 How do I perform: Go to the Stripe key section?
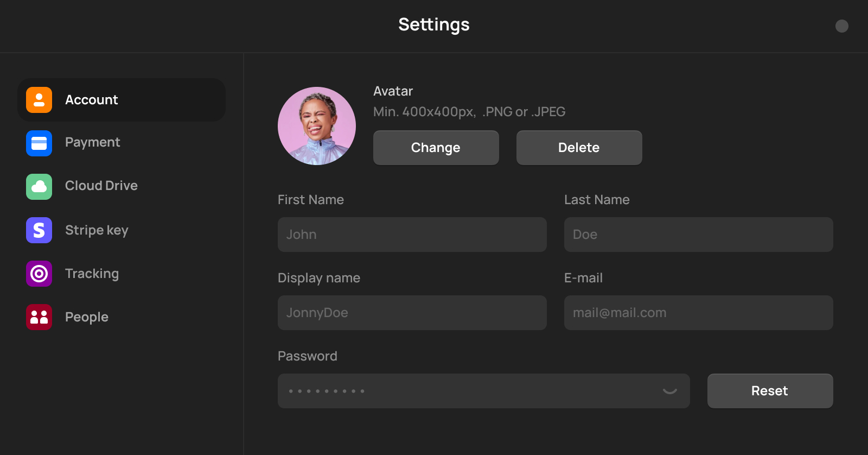tap(97, 230)
